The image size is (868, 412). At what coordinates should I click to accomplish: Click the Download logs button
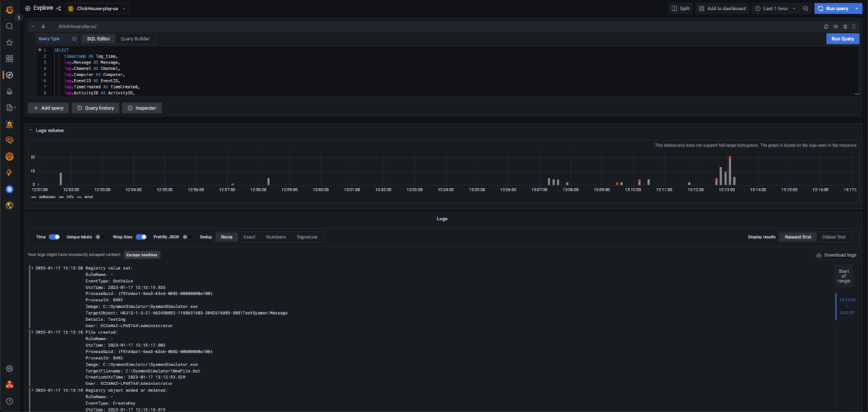[x=836, y=255]
